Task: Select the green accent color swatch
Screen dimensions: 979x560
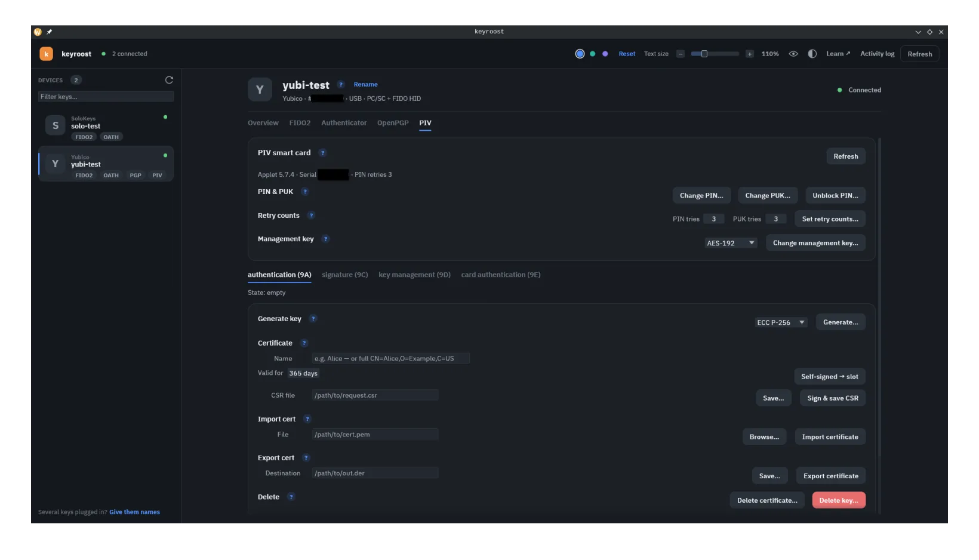Action: click(x=593, y=54)
